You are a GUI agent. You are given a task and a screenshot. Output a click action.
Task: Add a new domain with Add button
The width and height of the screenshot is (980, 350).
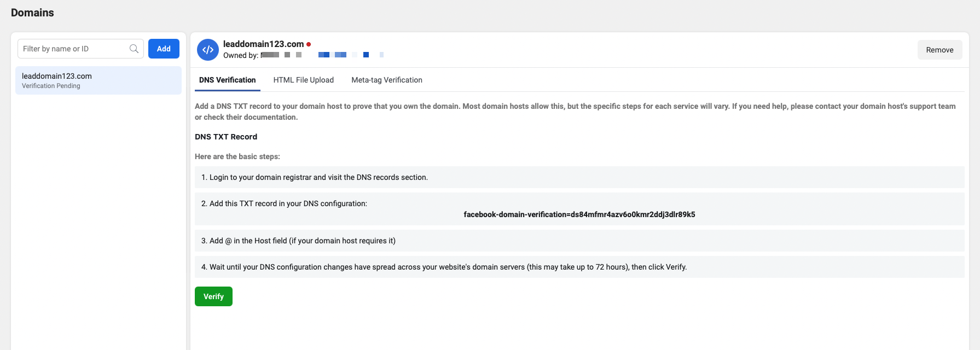pyautogui.click(x=164, y=49)
